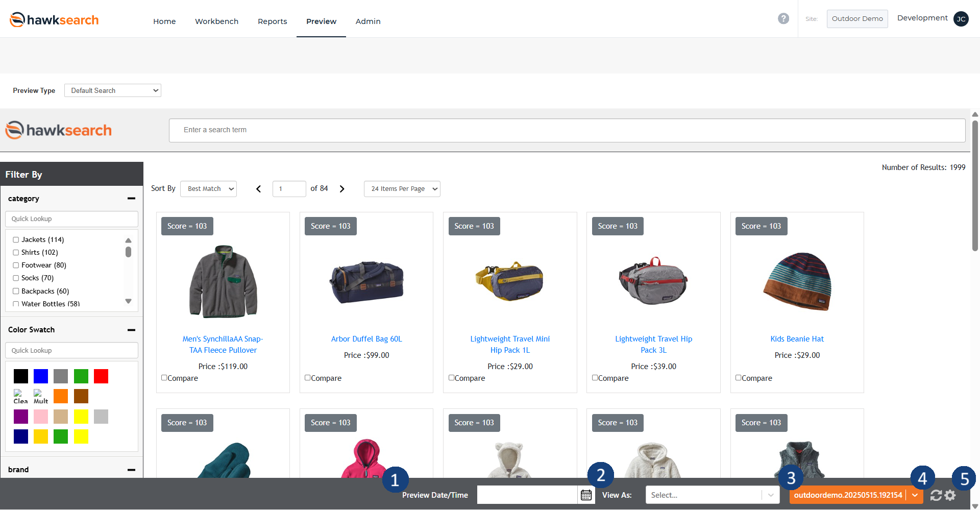
Task: Click the Color Swatch Quick Lookup field
Action: (71, 351)
